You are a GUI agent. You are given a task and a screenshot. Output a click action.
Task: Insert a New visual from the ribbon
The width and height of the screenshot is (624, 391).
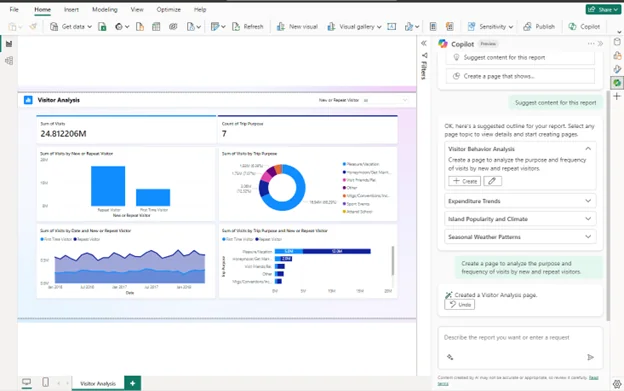tap(297, 27)
